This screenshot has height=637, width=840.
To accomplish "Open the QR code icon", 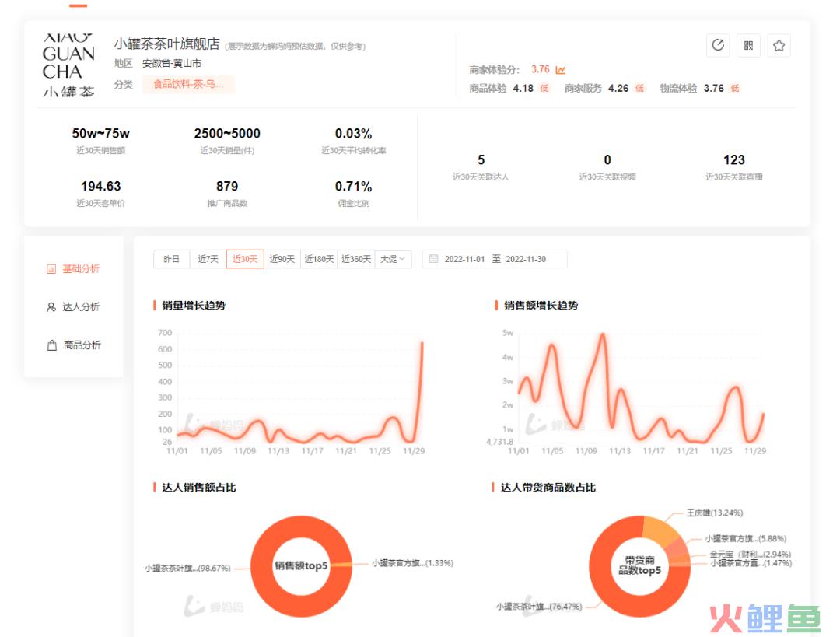I will (748, 46).
